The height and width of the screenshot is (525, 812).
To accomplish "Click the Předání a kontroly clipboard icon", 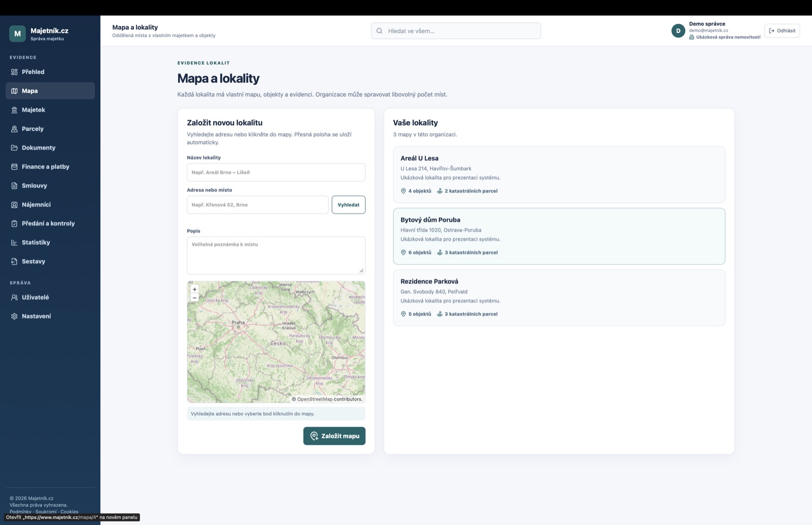I will 14,223.
